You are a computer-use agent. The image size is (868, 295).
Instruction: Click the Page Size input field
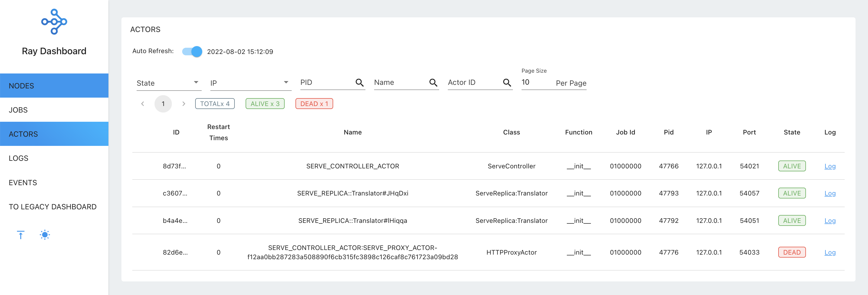coord(536,82)
